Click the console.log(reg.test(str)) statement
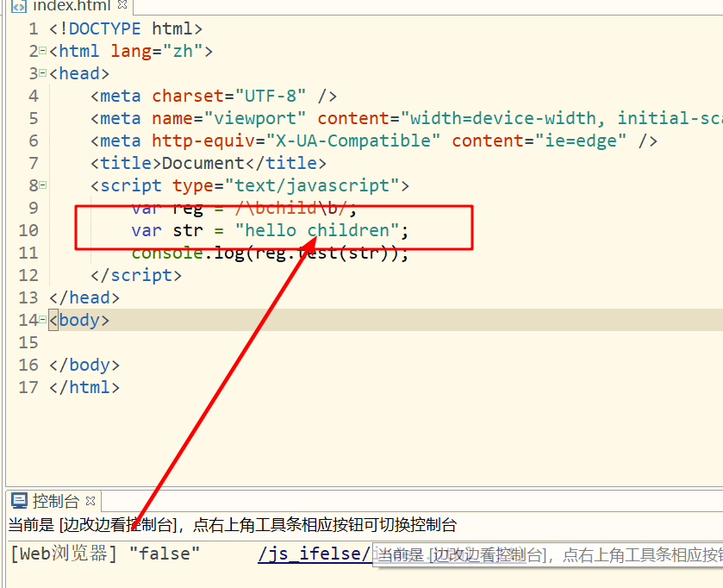Screen dimensions: 723x588 tap(270, 253)
